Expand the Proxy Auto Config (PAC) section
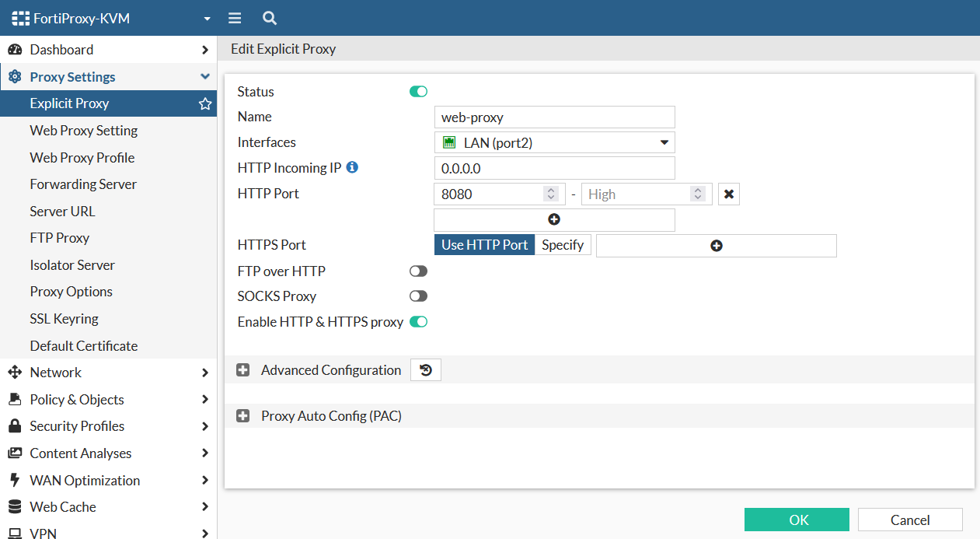This screenshot has width=980, height=539. (x=243, y=416)
